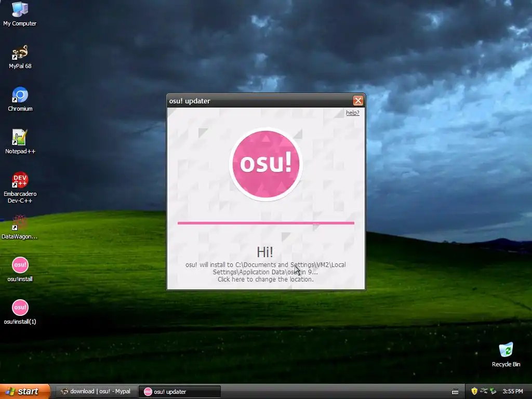Close the osu! updater window
Viewport: 532px width, 399px height.
358,100
